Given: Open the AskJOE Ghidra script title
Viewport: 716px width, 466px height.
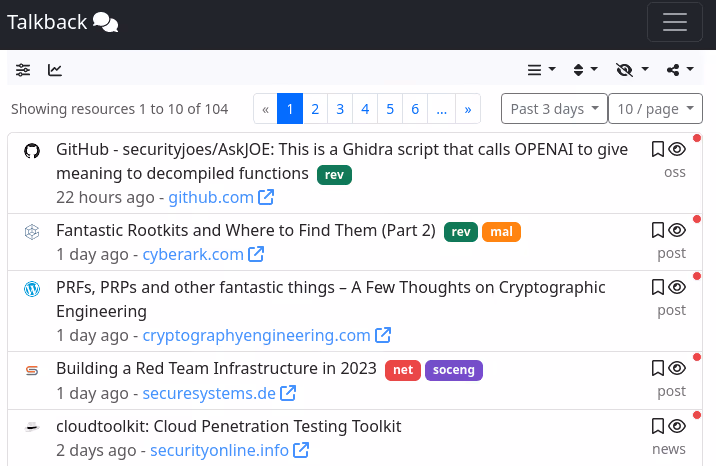Looking at the screenshot, I should pos(342,161).
